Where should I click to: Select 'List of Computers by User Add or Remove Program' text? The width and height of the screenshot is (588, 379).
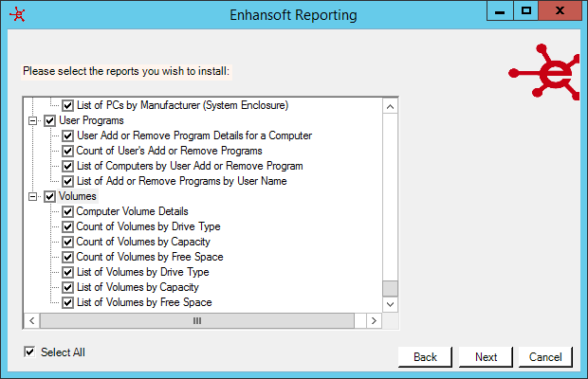[x=190, y=166]
